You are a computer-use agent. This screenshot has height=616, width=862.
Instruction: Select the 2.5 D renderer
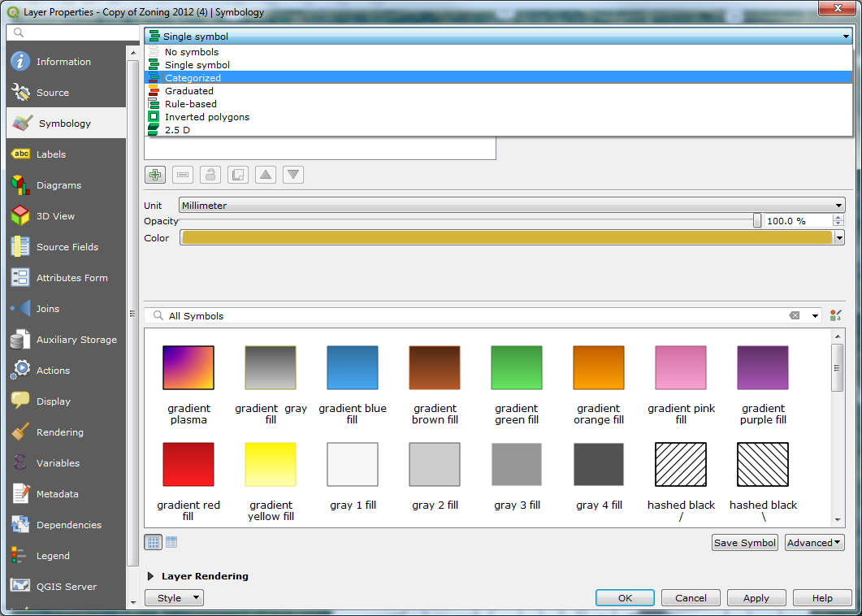[498, 130]
